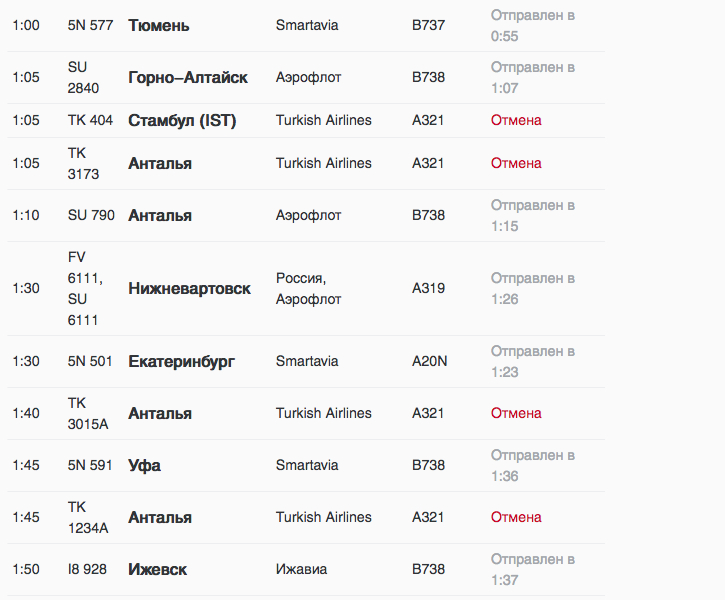725x600 pixels.
Task: Click Россия, Аэрофлот airline cell
Action: [308, 288]
